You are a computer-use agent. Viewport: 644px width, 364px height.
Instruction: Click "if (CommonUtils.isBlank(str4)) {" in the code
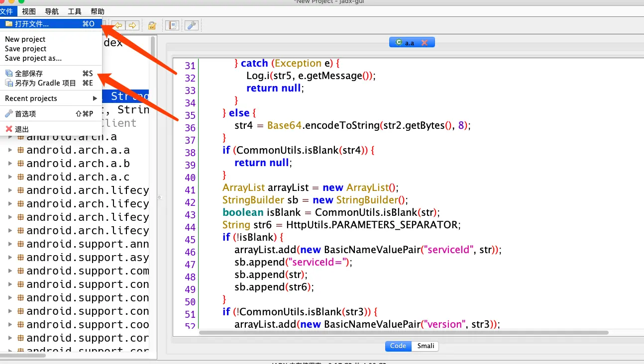tap(298, 150)
